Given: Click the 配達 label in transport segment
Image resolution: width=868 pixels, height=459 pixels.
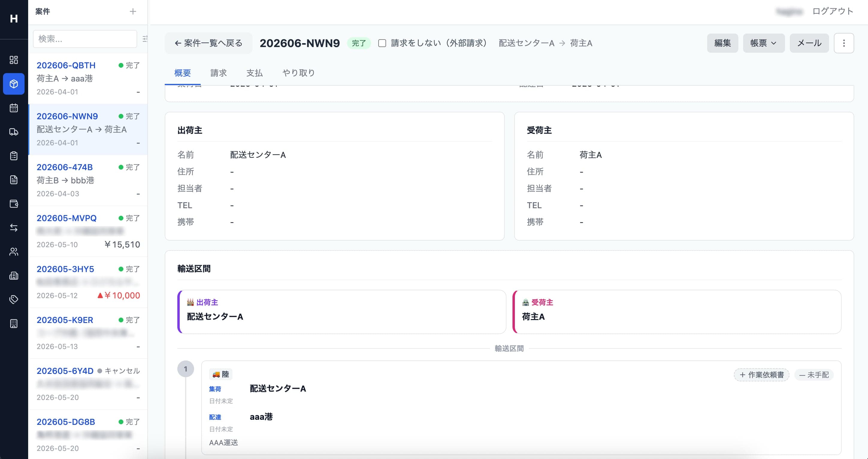Looking at the screenshot, I should [x=215, y=417].
